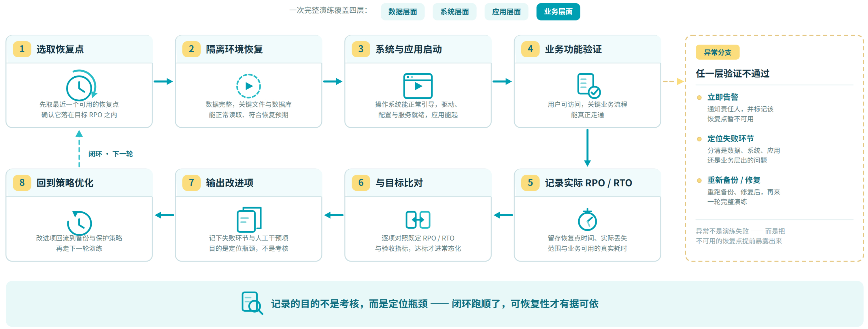Click the 选取恢复点 heading
The width and height of the screenshot is (868, 329).
pos(60,49)
